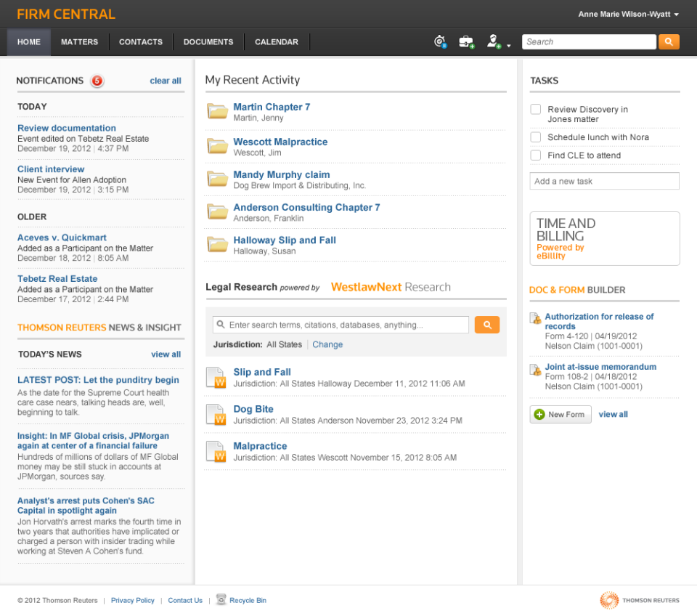Viewport: 697px width, 616px height.
Task: Click the Dog Bite research document icon
Action: [216, 415]
